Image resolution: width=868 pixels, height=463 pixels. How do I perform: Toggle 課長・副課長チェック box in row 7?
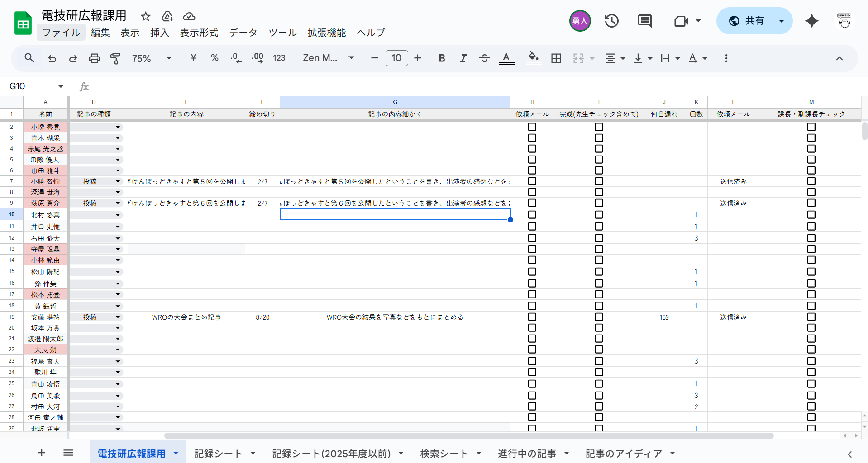tap(811, 181)
